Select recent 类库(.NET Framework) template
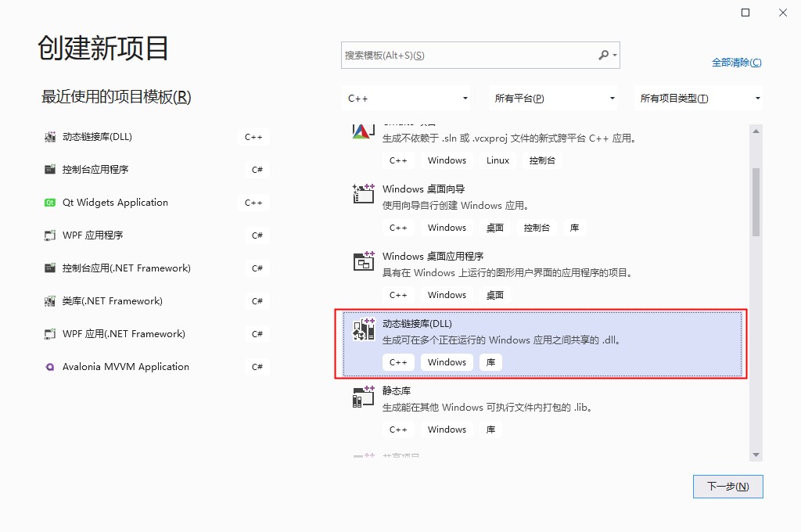Viewport: 801px width, 532px height. pyautogui.click(x=113, y=301)
